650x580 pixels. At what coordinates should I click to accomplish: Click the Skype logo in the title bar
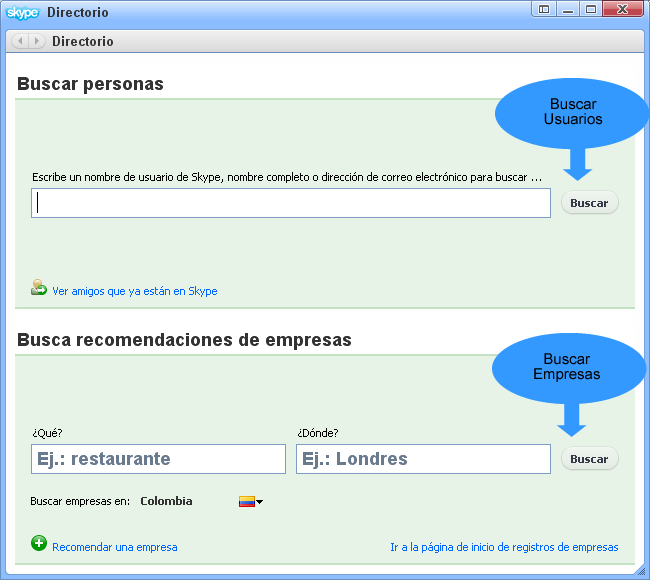click(24, 13)
